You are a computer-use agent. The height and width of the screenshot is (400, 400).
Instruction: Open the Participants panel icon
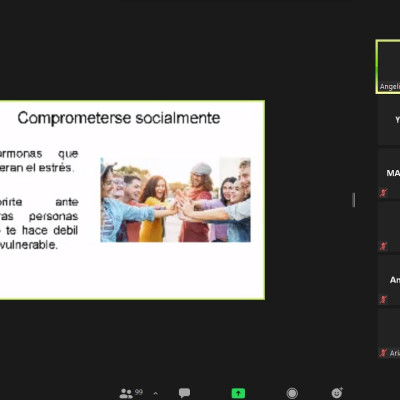pyautogui.click(x=126, y=393)
